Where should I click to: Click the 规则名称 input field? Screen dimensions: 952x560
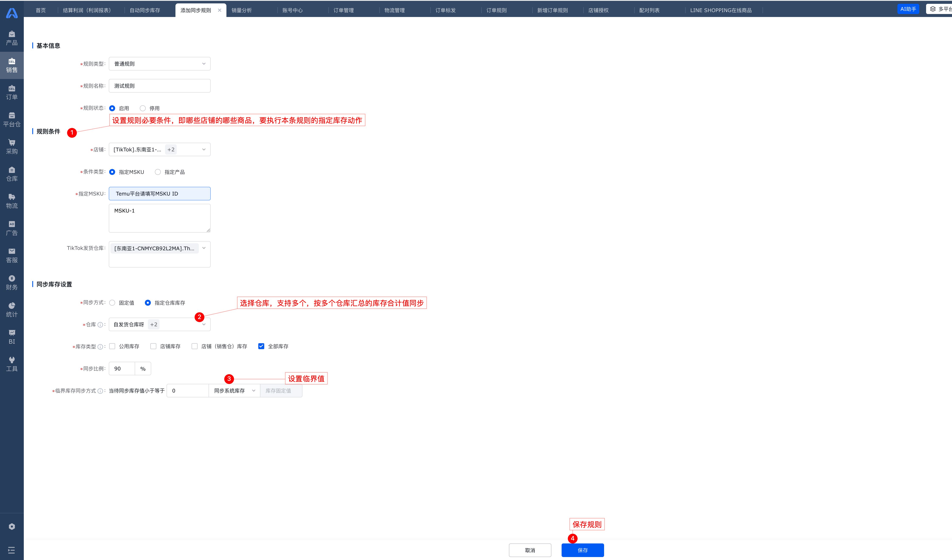(x=160, y=86)
